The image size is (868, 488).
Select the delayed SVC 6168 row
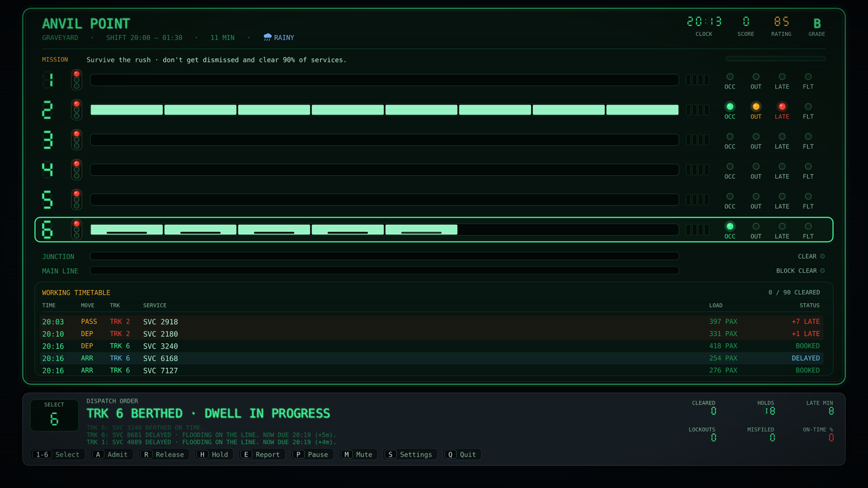[x=431, y=358]
